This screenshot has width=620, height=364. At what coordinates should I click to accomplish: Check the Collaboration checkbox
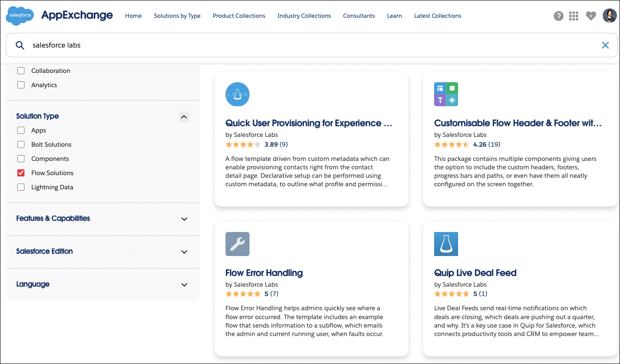pos(21,71)
